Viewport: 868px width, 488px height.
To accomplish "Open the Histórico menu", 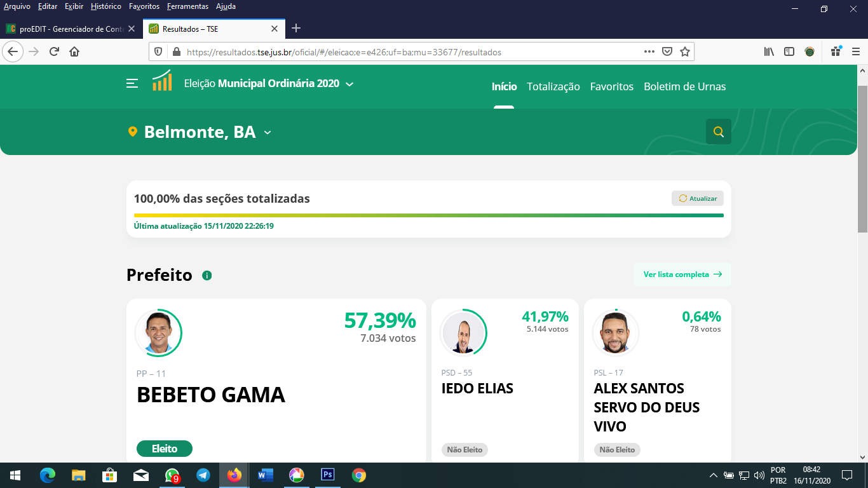I will click(x=105, y=6).
